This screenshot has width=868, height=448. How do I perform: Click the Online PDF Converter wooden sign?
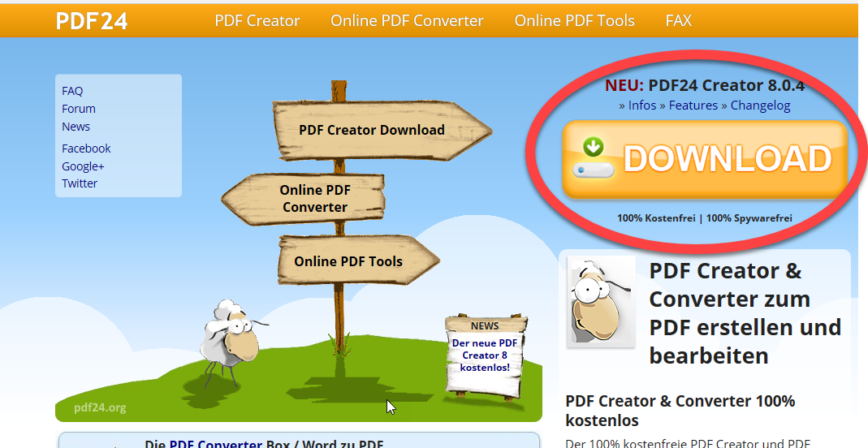(x=304, y=199)
